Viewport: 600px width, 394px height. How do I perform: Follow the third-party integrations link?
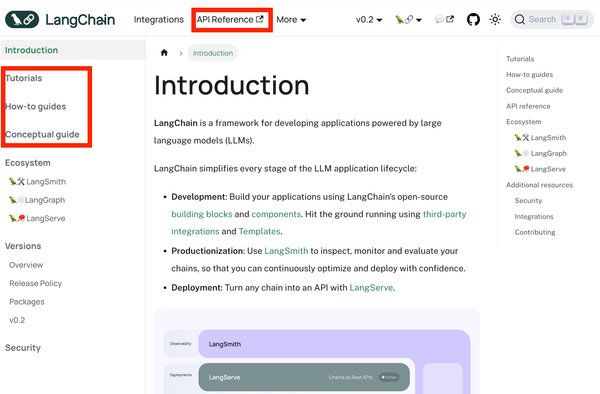pyautogui.click(x=445, y=214)
